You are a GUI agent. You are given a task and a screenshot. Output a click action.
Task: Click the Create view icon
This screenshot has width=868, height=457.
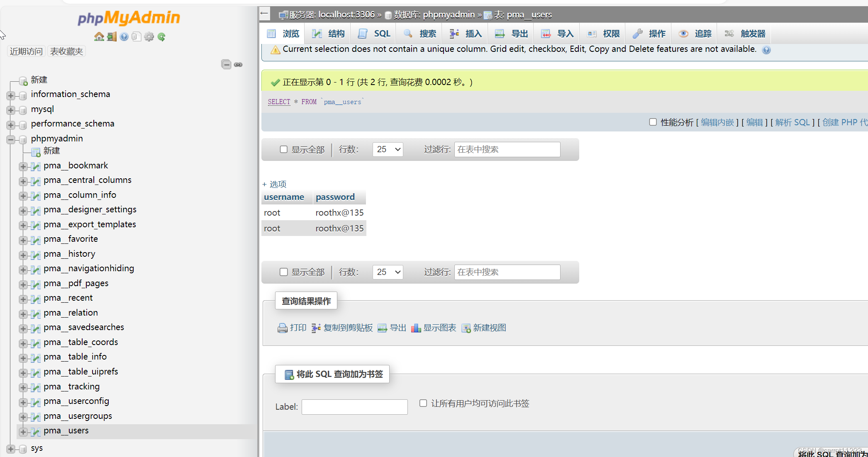pos(466,328)
